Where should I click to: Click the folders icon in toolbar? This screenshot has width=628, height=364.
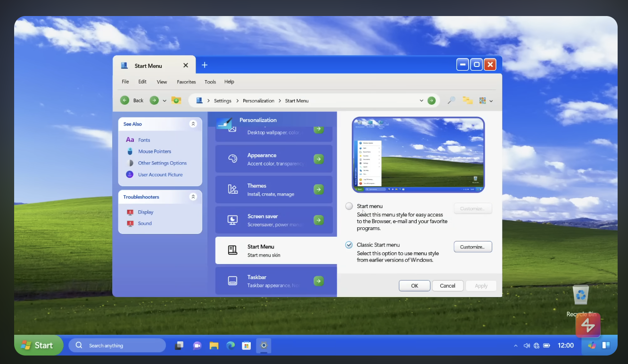[x=467, y=100]
